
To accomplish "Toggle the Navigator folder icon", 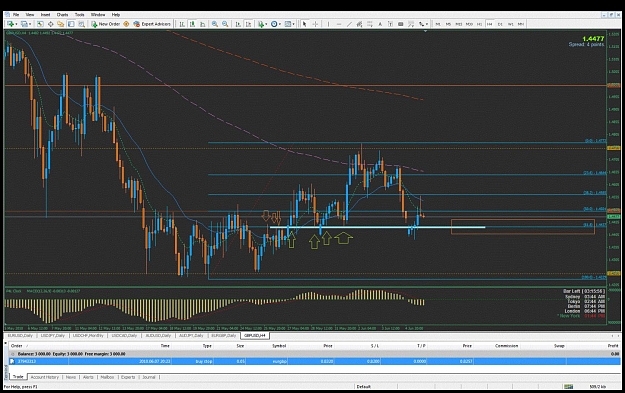I will point(61,24).
